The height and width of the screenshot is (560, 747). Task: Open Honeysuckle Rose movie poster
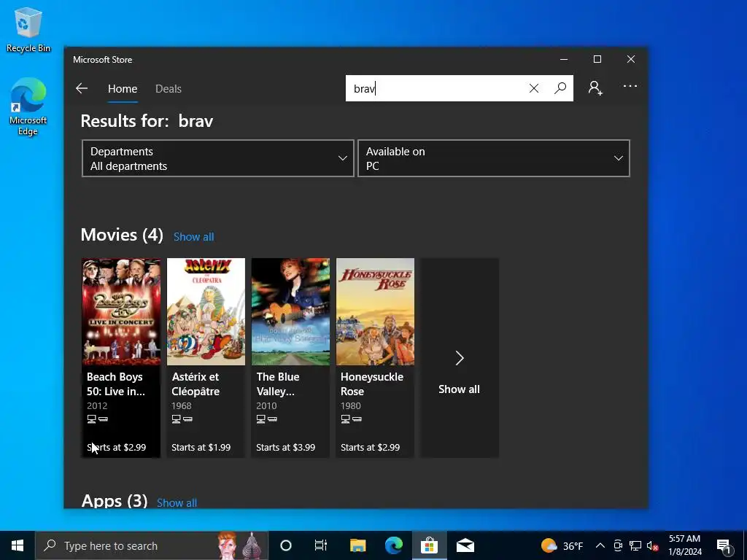pyautogui.click(x=376, y=312)
